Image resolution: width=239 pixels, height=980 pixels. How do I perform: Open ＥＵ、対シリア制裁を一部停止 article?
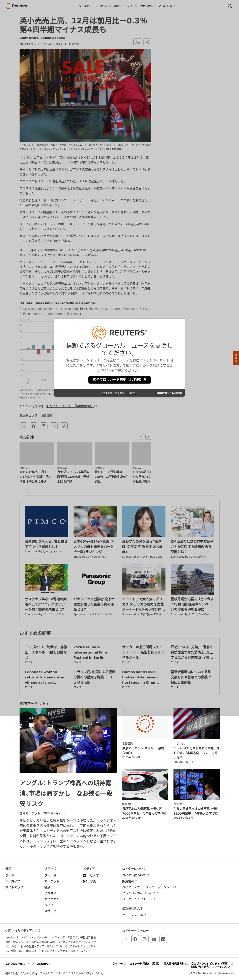(46, 652)
